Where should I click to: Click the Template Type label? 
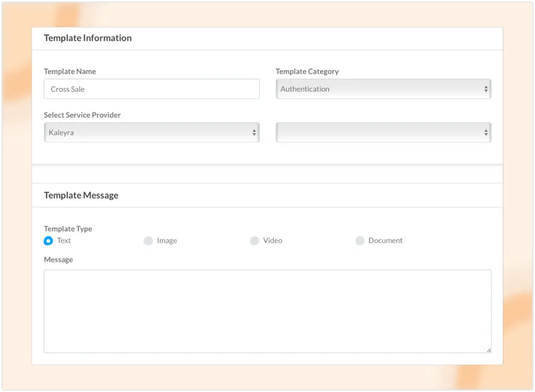pos(68,229)
